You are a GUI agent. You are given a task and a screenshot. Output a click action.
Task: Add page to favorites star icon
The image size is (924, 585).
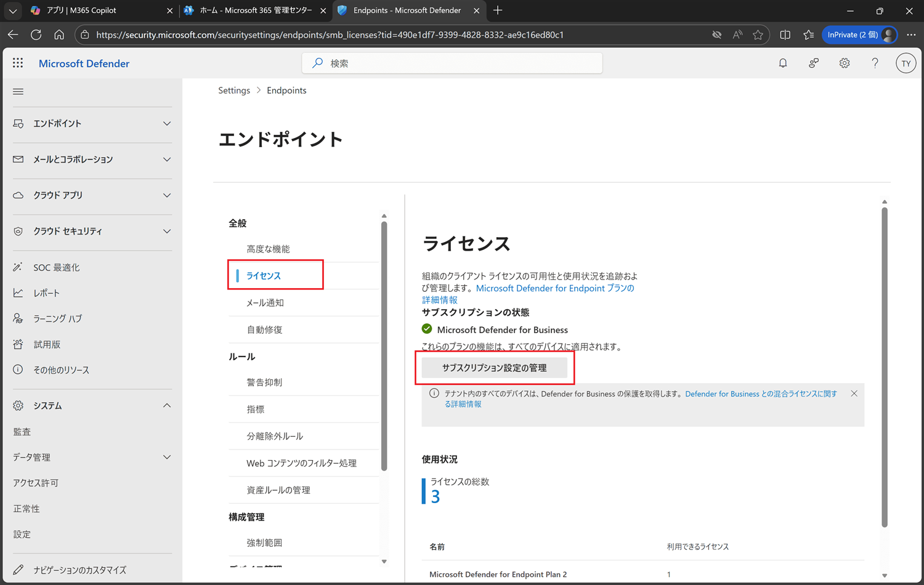(758, 35)
